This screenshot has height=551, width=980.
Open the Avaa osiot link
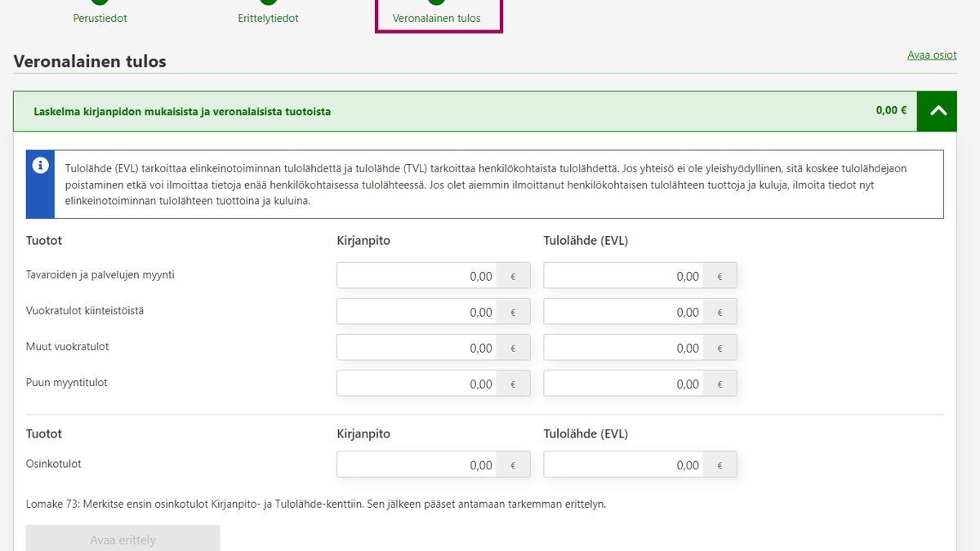(932, 56)
